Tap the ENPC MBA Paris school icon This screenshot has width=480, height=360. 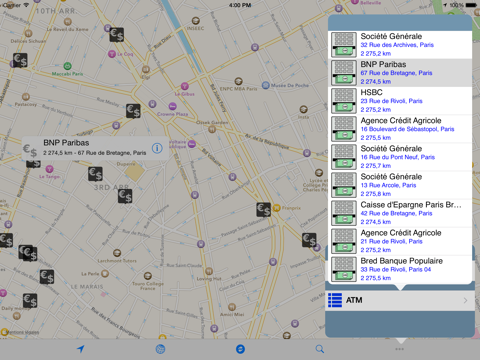coord(238,81)
